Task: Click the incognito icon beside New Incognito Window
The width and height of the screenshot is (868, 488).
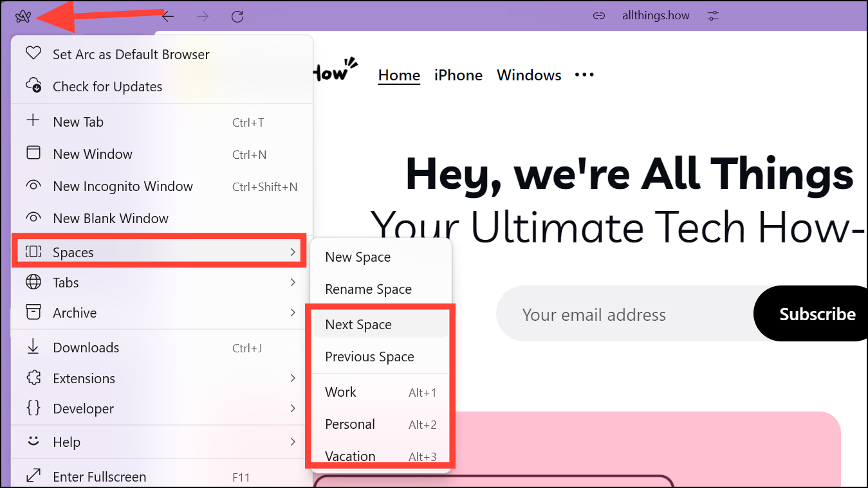Action: pyautogui.click(x=33, y=185)
